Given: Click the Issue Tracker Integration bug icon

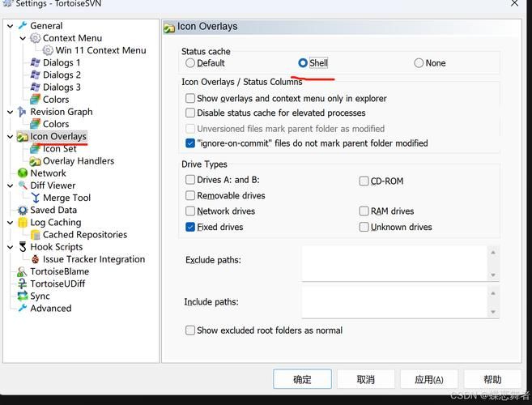Looking at the screenshot, I should coord(35,259).
